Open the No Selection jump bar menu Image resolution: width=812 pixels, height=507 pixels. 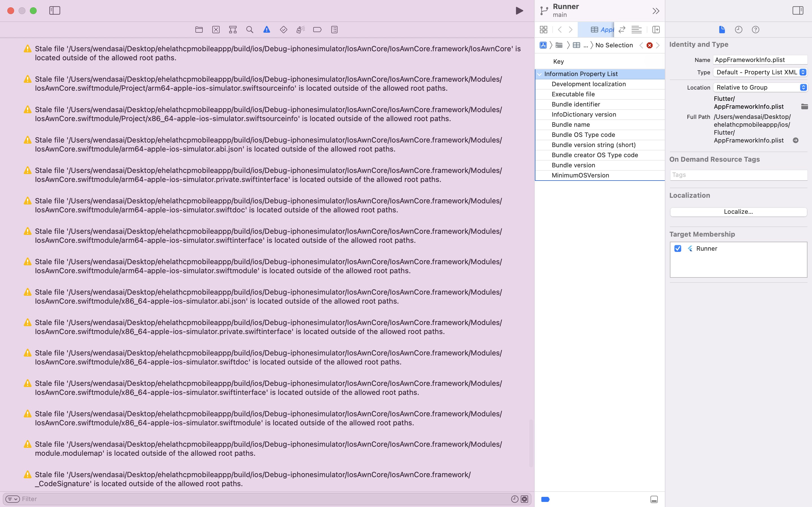pyautogui.click(x=614, y=45)
